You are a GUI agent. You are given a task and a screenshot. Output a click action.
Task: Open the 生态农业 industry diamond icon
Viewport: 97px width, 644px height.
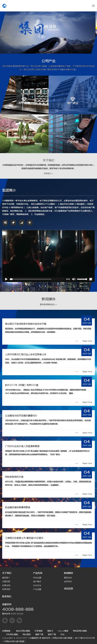point(24,137)
